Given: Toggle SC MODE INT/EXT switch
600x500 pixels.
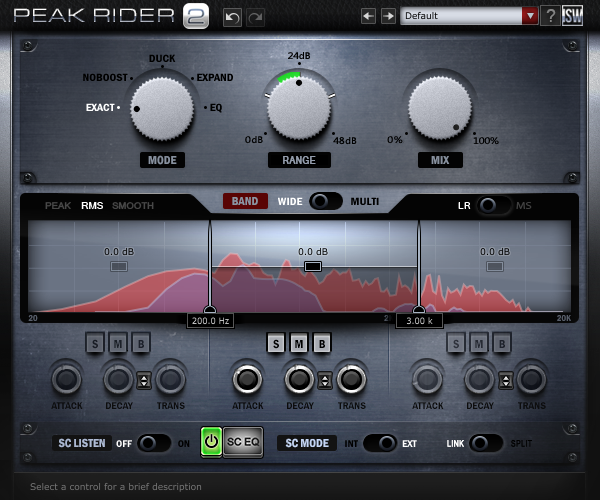Looking at the screenshot, I should [380, 443].
